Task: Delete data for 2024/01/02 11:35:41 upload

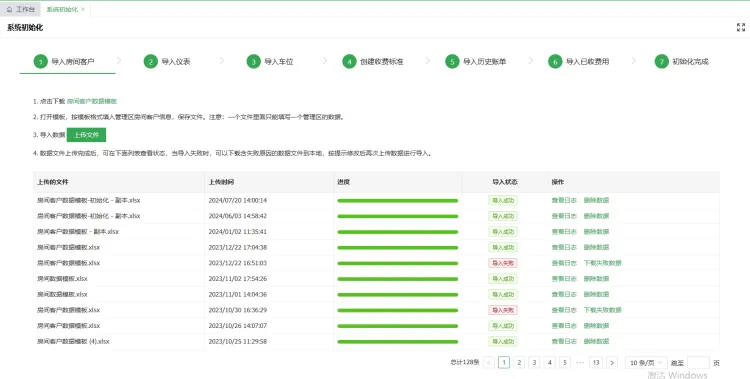Action: pyautogui.click(x=596, y=232)
